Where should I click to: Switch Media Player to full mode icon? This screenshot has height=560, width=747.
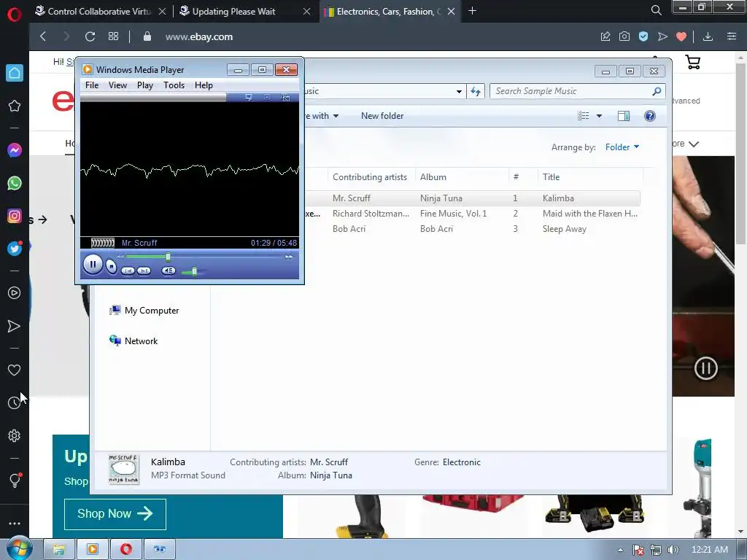[x=285, y=97]
